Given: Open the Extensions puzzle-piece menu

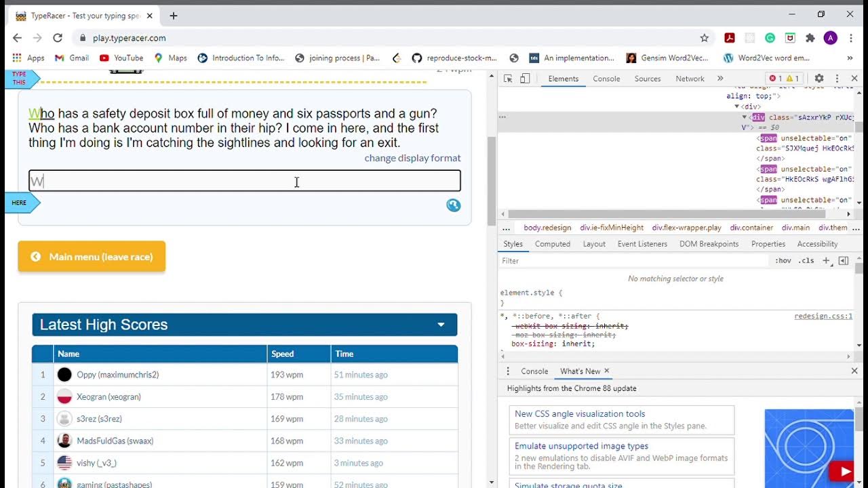Looking at the screenshot, I should tap(810, 38).
